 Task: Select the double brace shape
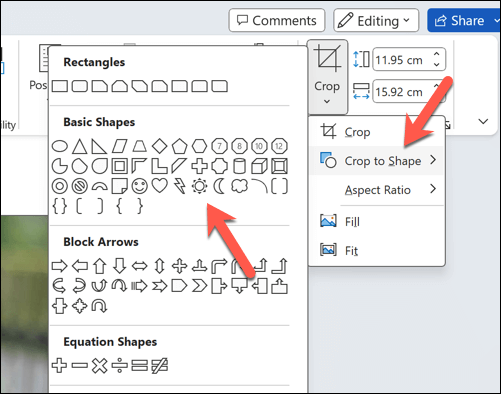click(x=60, y=206)
